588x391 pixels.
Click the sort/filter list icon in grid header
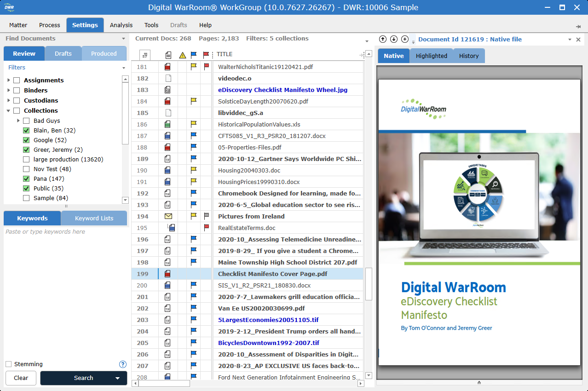pos(145,55)
